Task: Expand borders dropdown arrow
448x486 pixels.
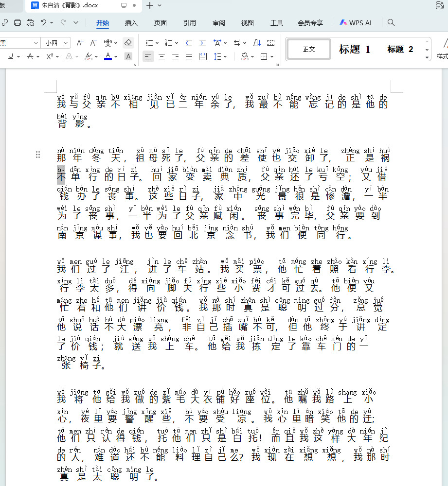Action: tap(272, 57)
